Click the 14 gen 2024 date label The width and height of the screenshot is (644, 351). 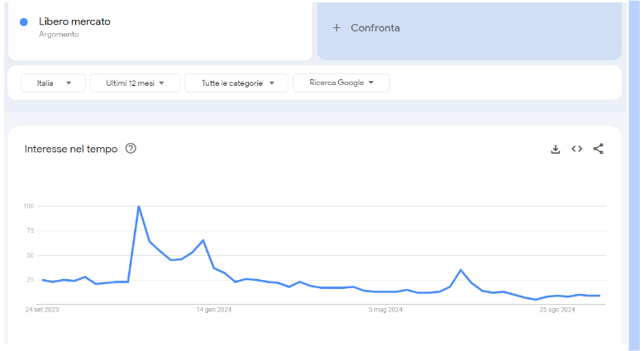pyautogui.click(x=213, y=310)
